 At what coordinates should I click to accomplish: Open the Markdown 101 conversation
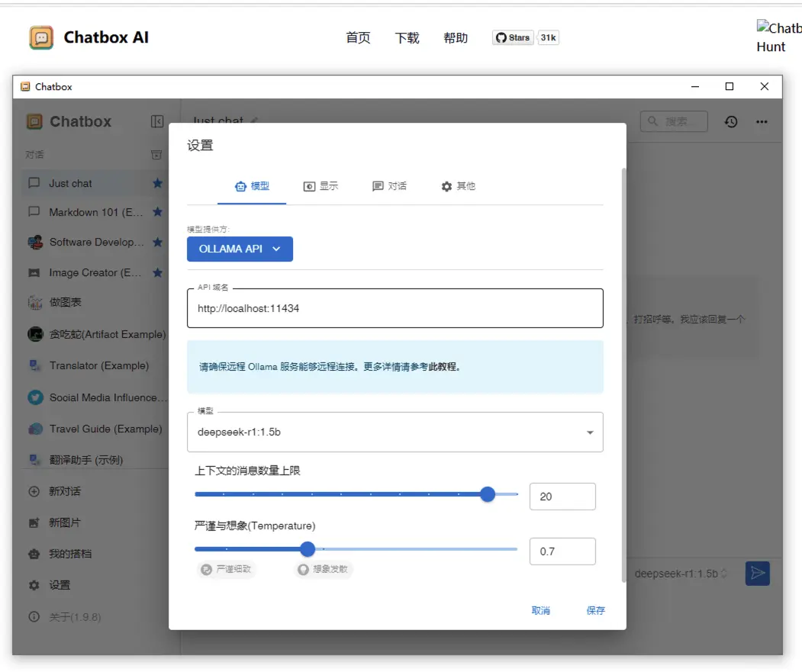96,212
